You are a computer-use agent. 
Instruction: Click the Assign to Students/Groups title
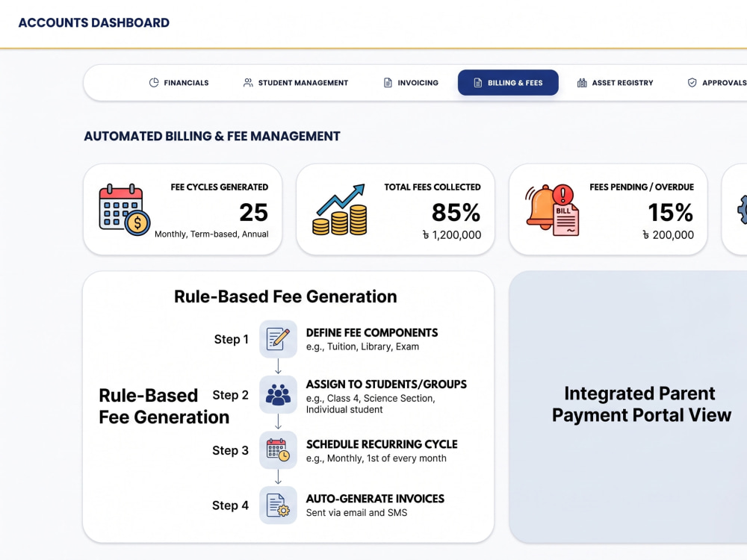386,385
